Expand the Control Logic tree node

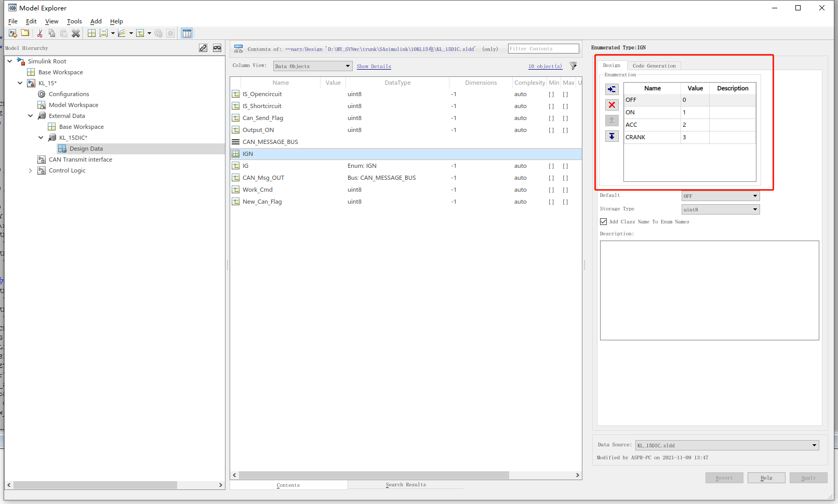31,170
